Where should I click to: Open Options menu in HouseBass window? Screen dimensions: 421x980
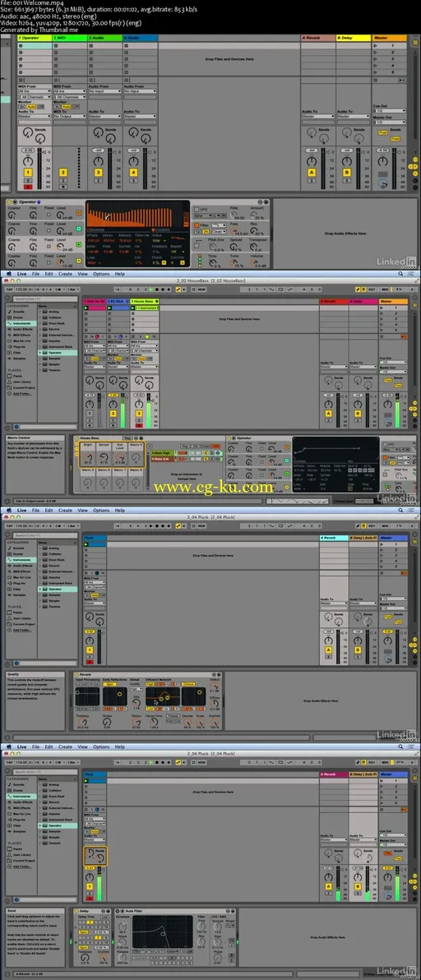101,274
